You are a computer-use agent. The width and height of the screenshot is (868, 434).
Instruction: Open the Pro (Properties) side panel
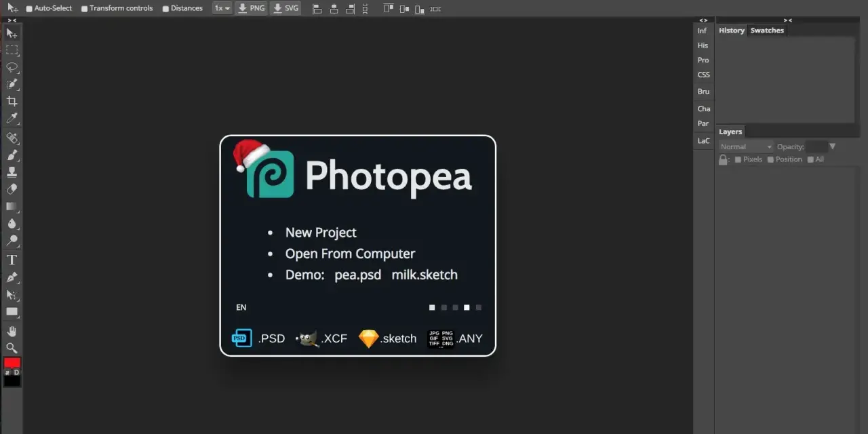point(703,60)
